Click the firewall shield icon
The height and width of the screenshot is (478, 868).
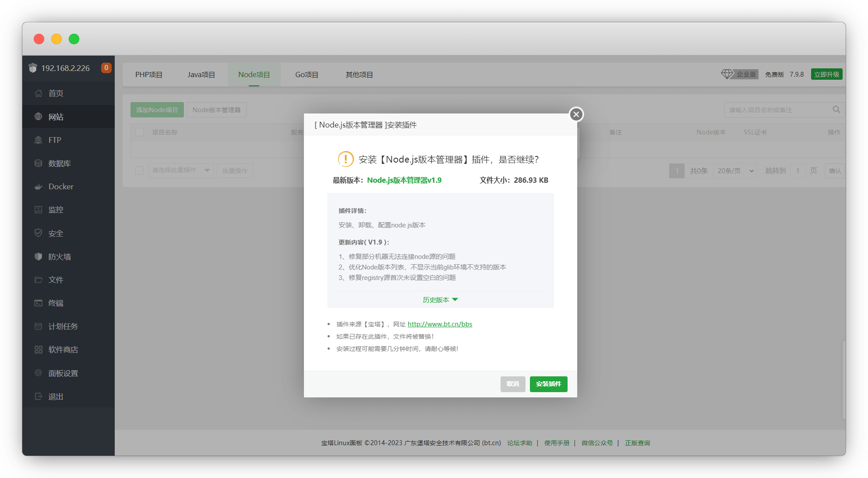click(x=39, y=257)
